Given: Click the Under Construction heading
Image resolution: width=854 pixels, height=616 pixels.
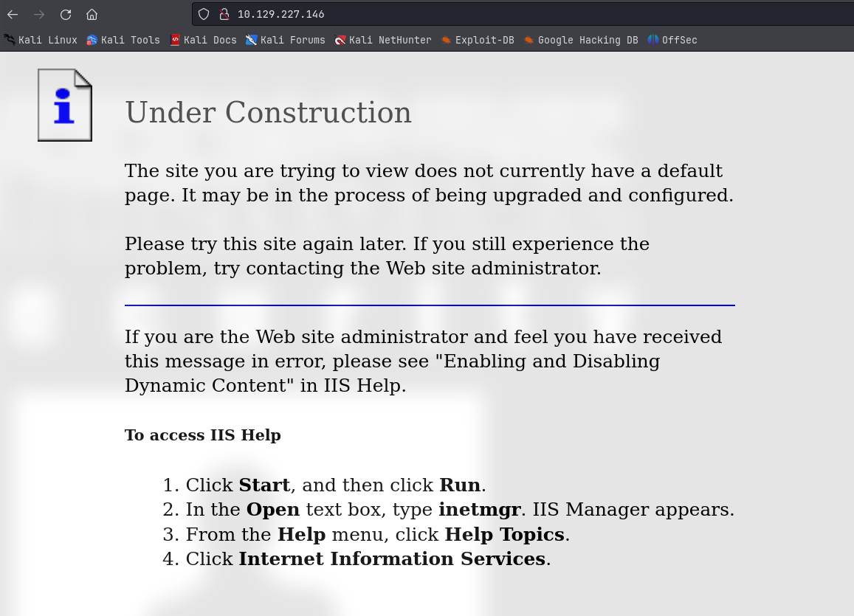Looking at the screenshot, I should [268, 113].
